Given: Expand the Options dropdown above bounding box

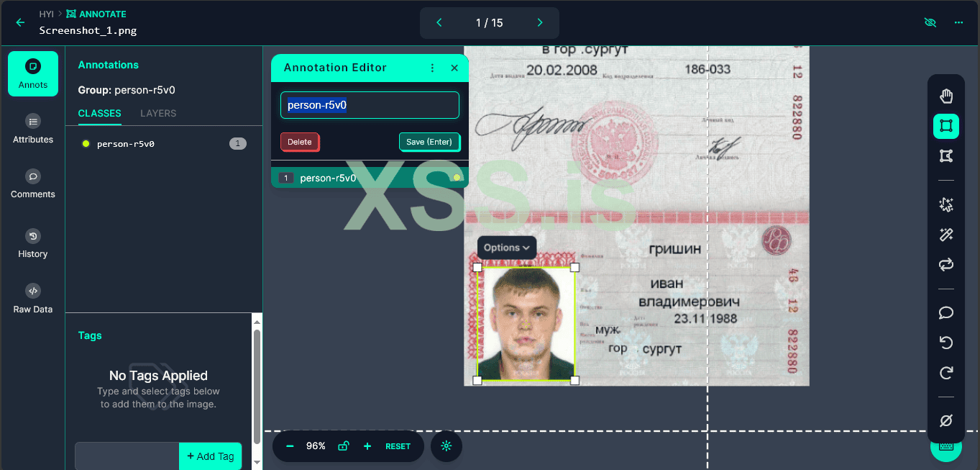Looking at the screenshot, I should pyautogui.click(x=507, y=248).
